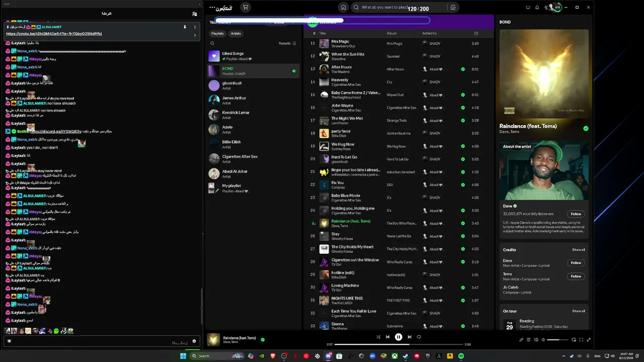Open the YouTube link in pinned chat message
Image resolution: width=644 pixels, height=362 pixels.
(x=54, y=34)
